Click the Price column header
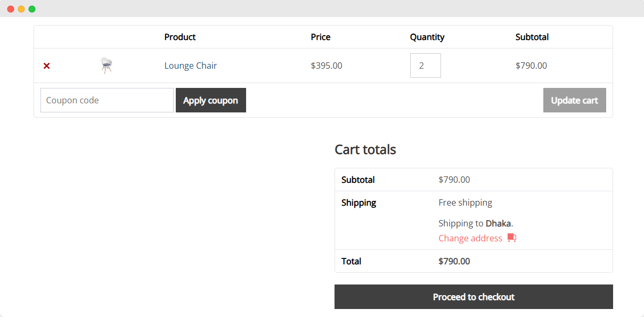The height and width of the screenshot is (317, 644). [x=321, y=37]
